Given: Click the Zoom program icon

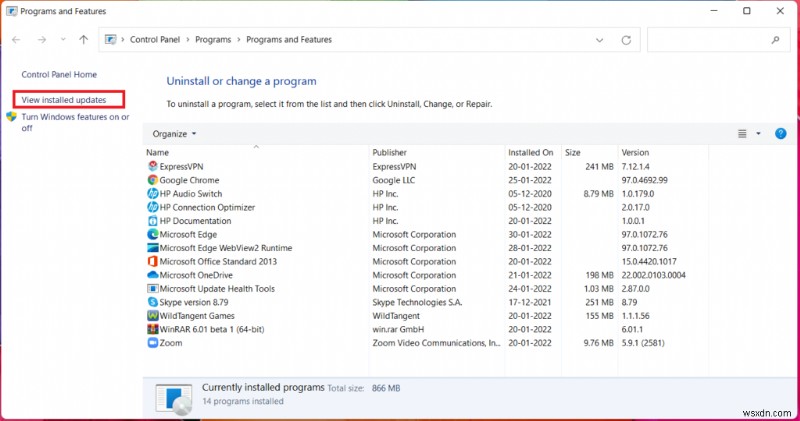Looking at the screenshot, I should click(x=153, y=343).
